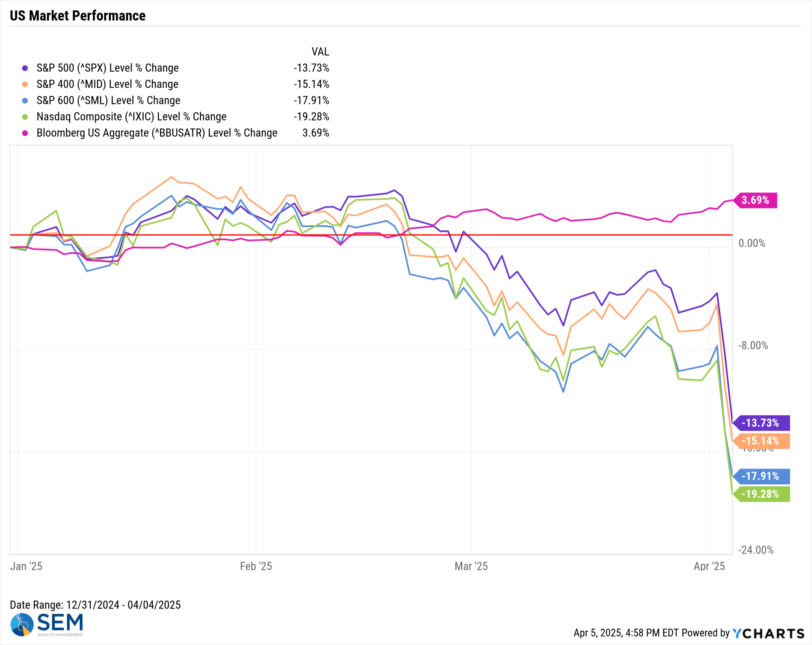Screen dimensions: 812x645
Task: Click the -17.91% blue value flag
Action: tap(761, 476)
